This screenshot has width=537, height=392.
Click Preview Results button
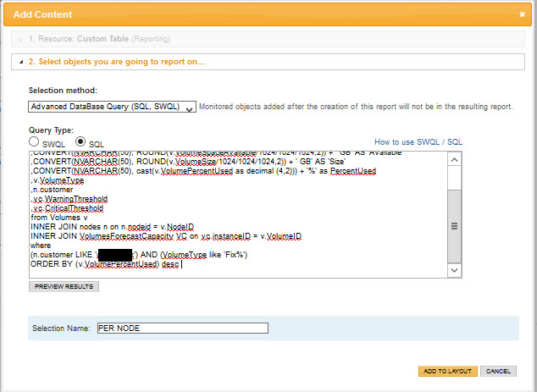coord(64,286)
